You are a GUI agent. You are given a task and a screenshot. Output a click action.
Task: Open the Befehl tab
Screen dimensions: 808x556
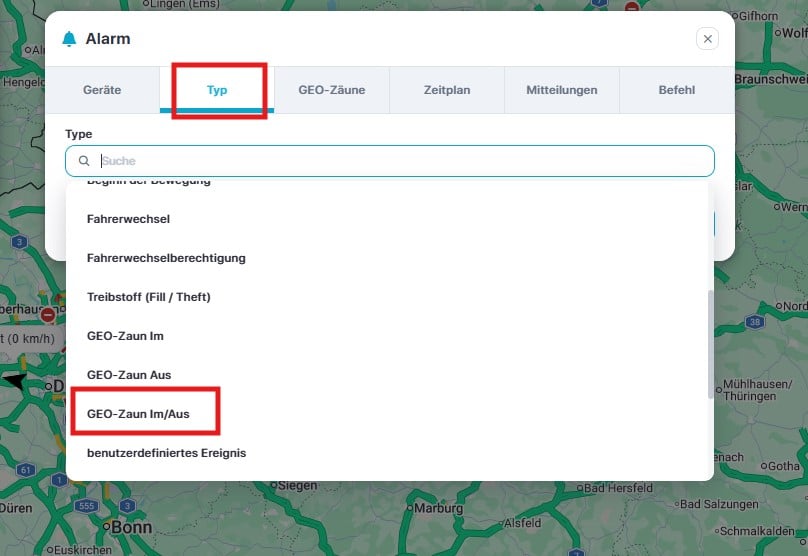676,90
